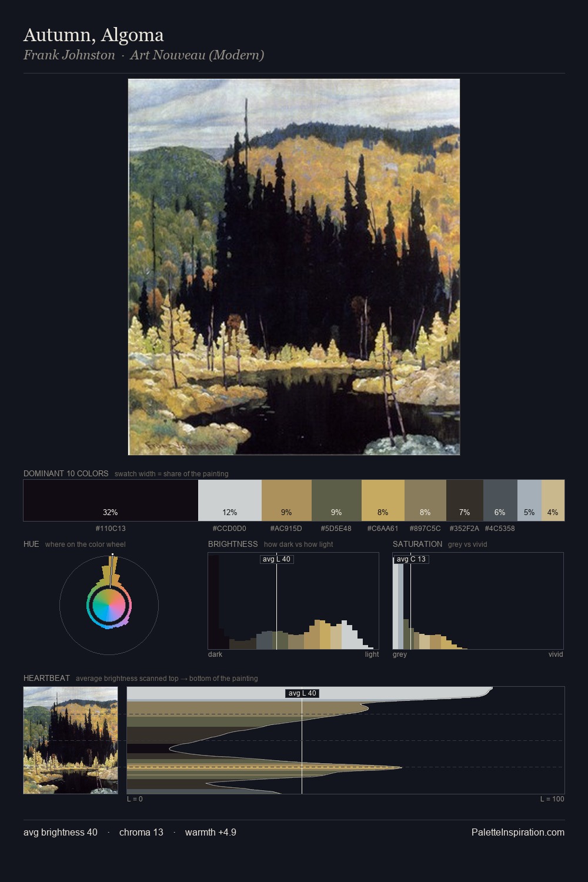Click the "Art Nouveau (Modern)" style label

point(197,55)
